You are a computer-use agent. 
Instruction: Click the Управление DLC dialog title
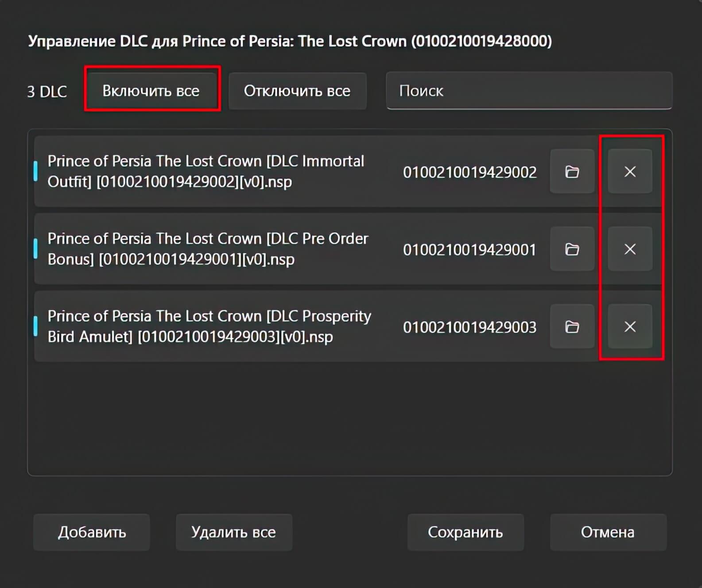290,41
